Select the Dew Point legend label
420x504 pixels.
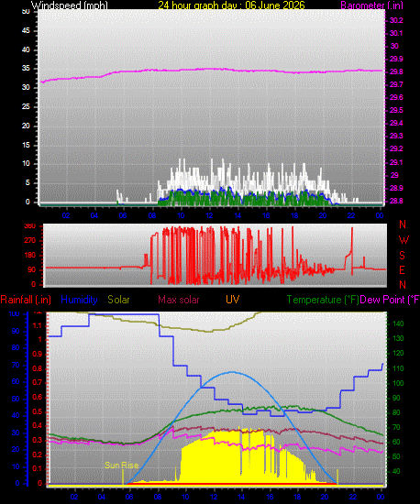pyautogui.click(x=390, y=300)
